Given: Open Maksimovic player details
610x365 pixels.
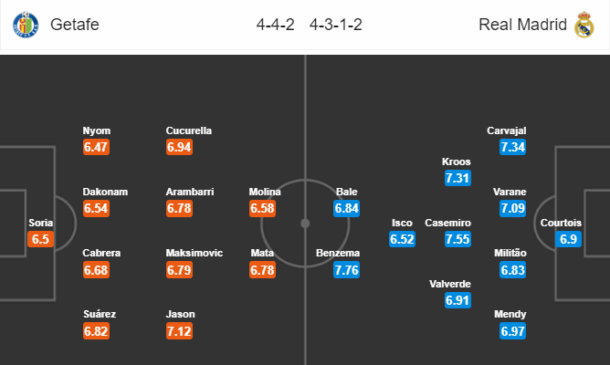Looking at the screenshot, I should point(194,253).
